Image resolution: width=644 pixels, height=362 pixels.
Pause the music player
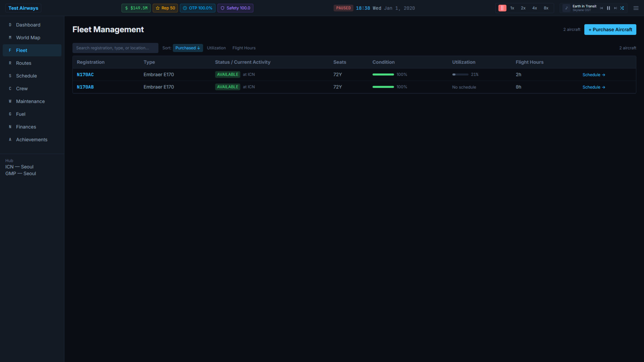608,8
